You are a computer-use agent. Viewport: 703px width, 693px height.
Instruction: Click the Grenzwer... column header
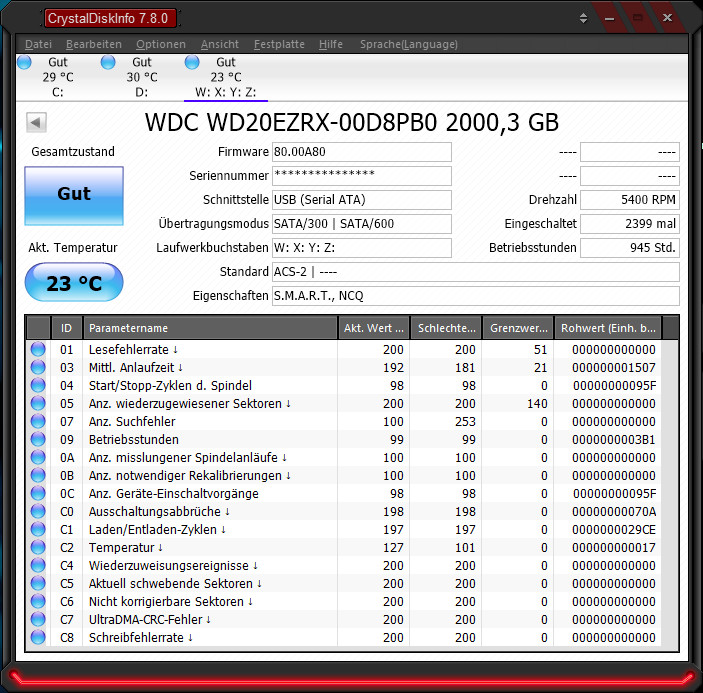coord(518,328)
